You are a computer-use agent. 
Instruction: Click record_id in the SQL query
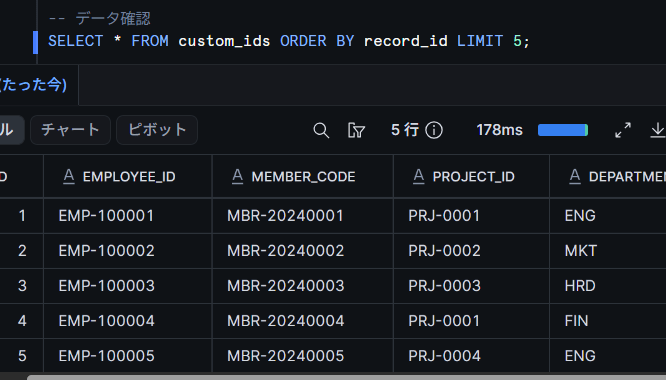click(406, 41)
